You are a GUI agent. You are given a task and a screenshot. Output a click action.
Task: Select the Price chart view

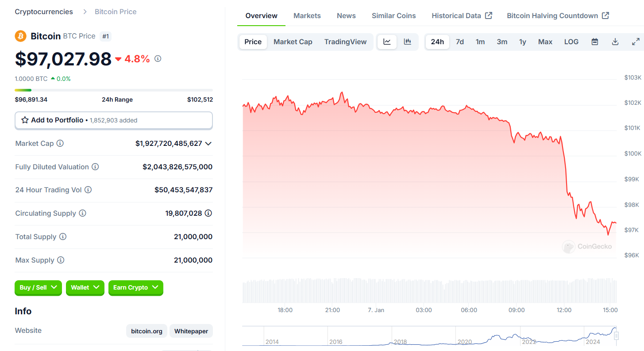point(253,42)
